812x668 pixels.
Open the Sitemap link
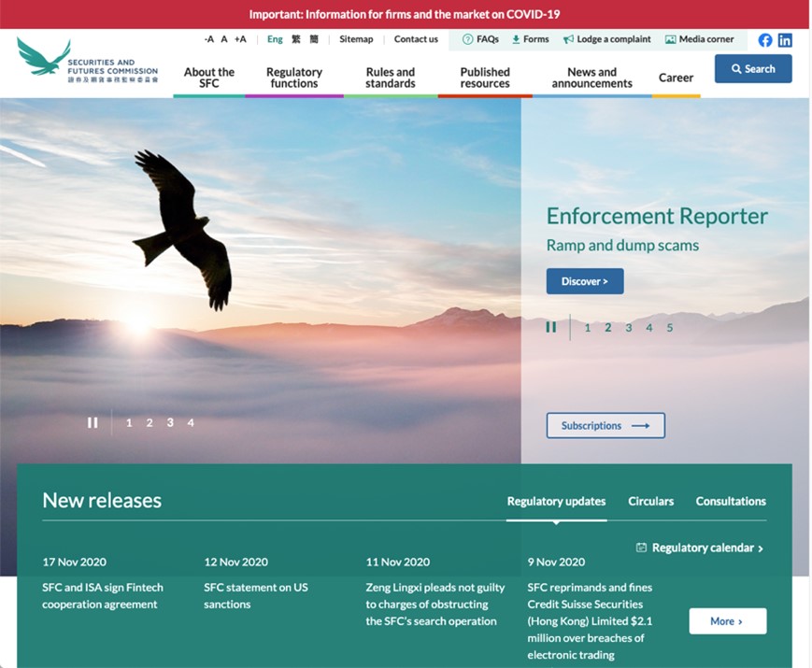click(x=356, y=39)
